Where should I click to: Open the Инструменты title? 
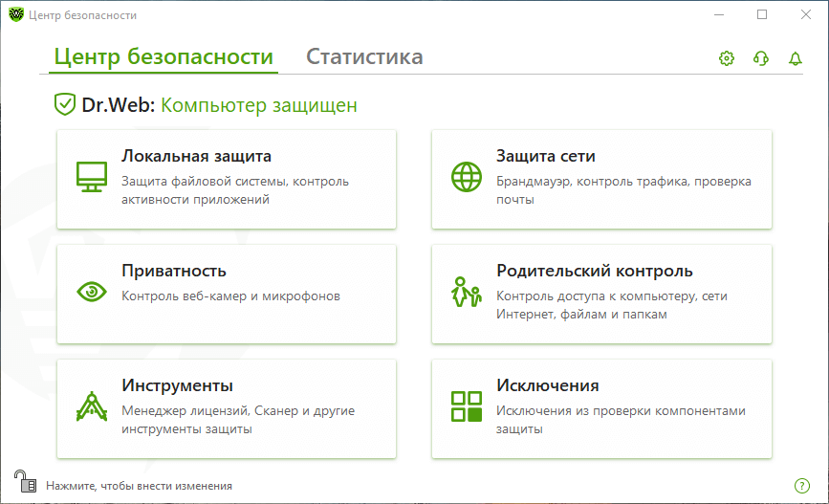(177, 385)
